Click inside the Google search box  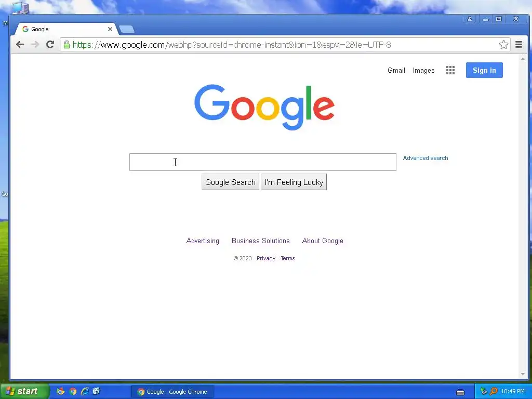262,162
